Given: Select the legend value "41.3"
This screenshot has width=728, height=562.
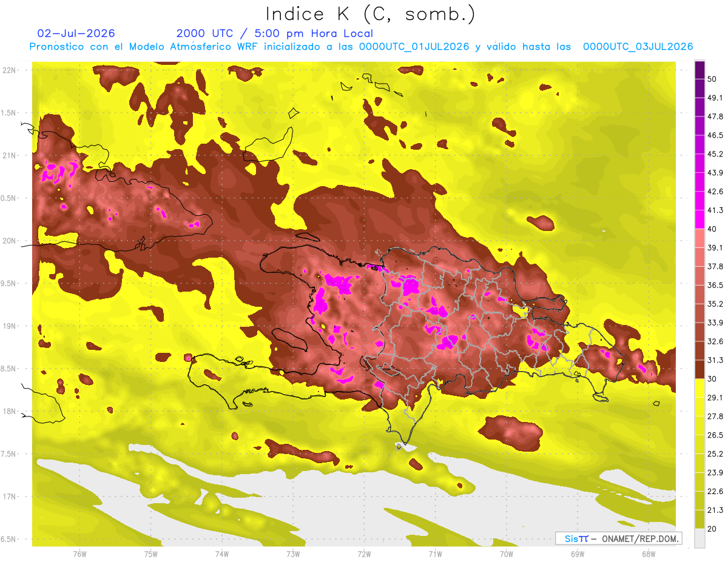Looking at the screenshot, I should tap(715, 210).
